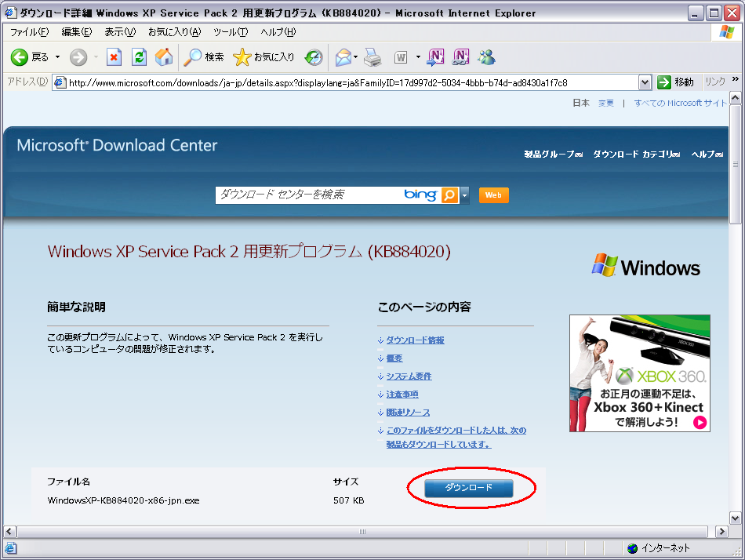Click the Microsoft Download Center title
745x560 pixels.
(117, 145)
